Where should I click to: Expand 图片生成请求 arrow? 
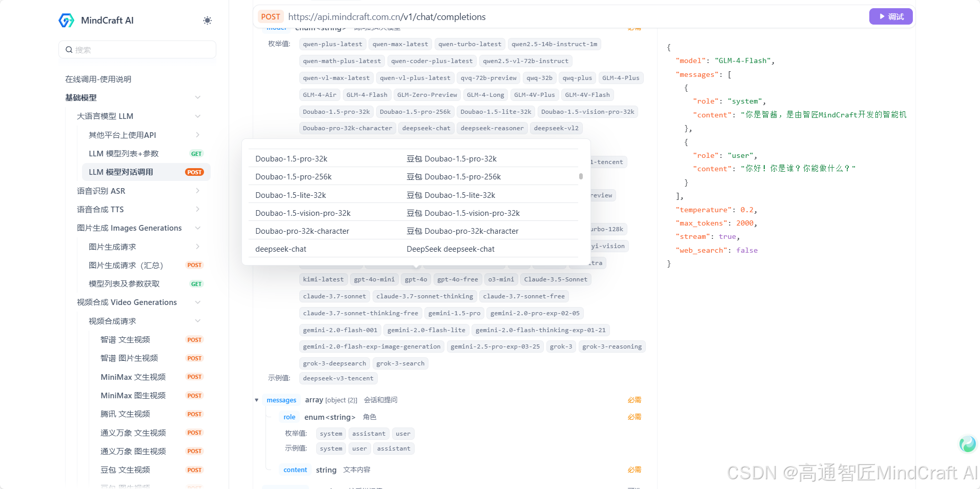tap(198, 247)
